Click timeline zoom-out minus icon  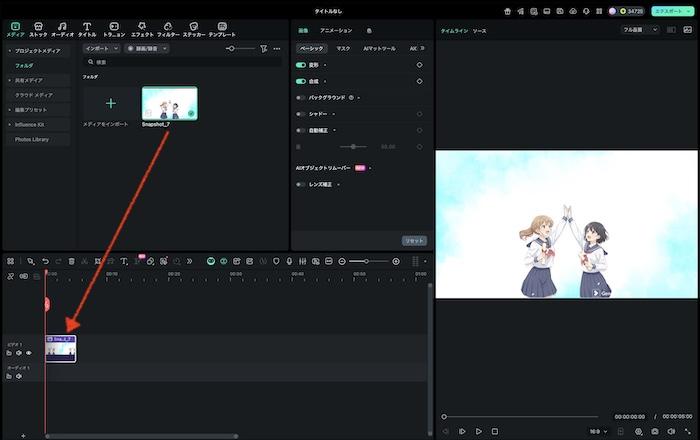pos(342,262)
